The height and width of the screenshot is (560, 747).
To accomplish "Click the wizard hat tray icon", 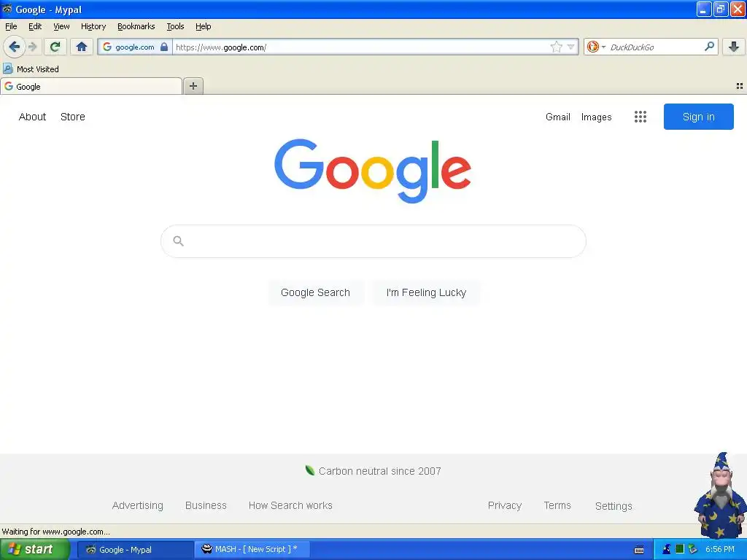I will tap(667, 549).
